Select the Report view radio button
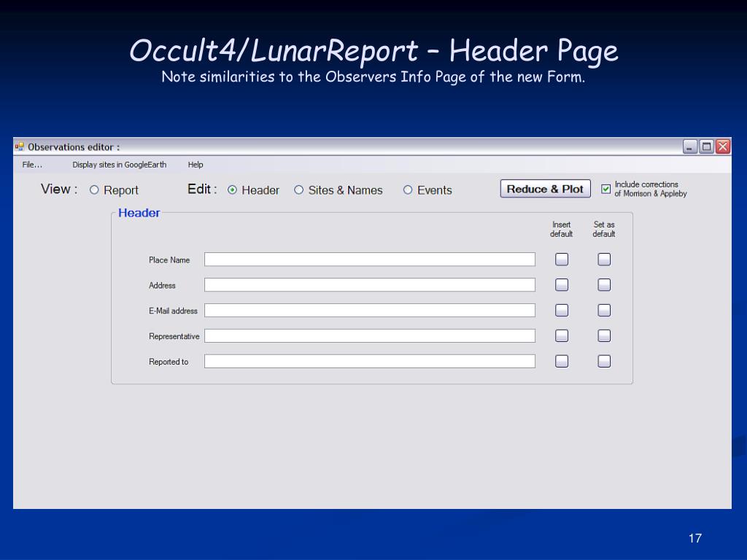The image size is (747, 560). point(94,190)
